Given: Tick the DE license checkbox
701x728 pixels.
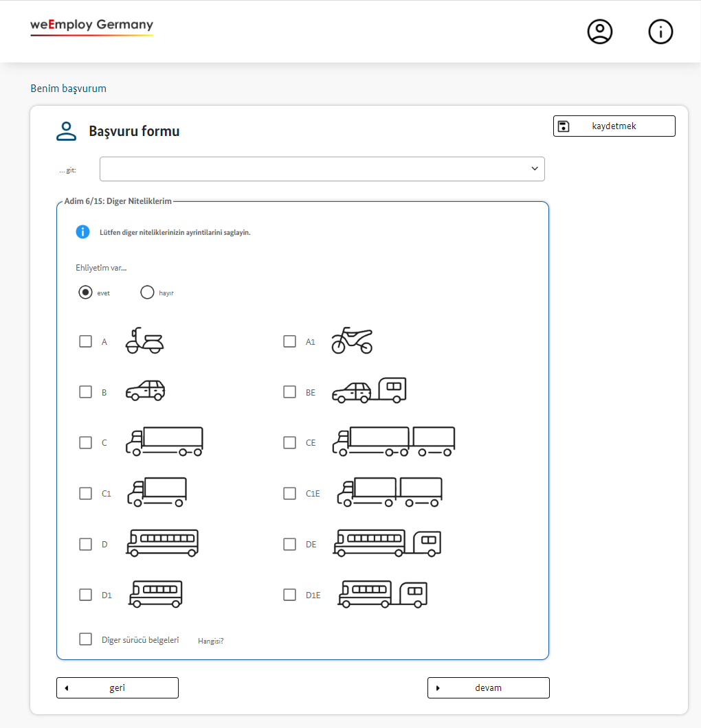Looking at the screenshot, I should pos(289,544).
